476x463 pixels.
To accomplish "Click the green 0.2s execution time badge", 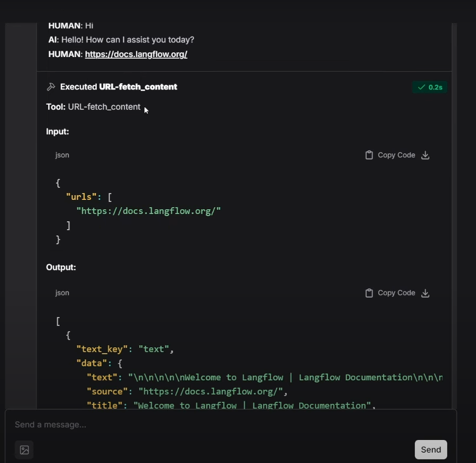I will pyautogui.click(x=430, y=87).
